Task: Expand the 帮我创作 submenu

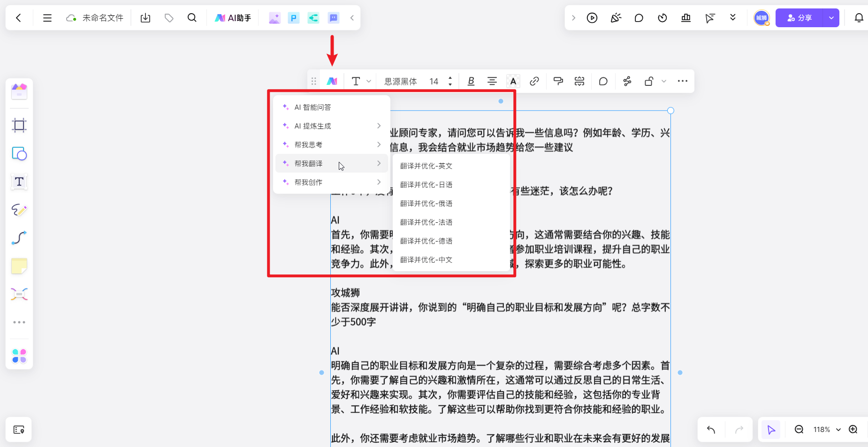Action: tap(331, 182)
